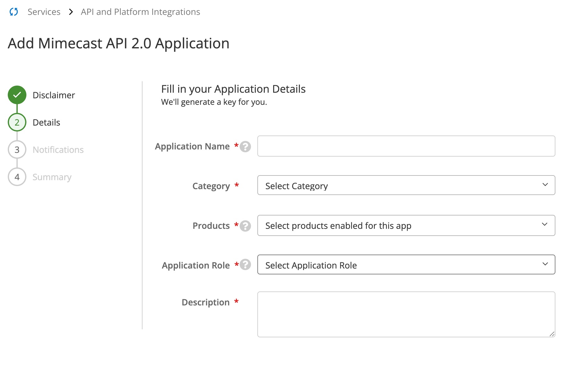Viewport: 588px width, 373px height.
Task: Open the products enabled dropdown
Action: pyautogui.click(x=406, y=225)
